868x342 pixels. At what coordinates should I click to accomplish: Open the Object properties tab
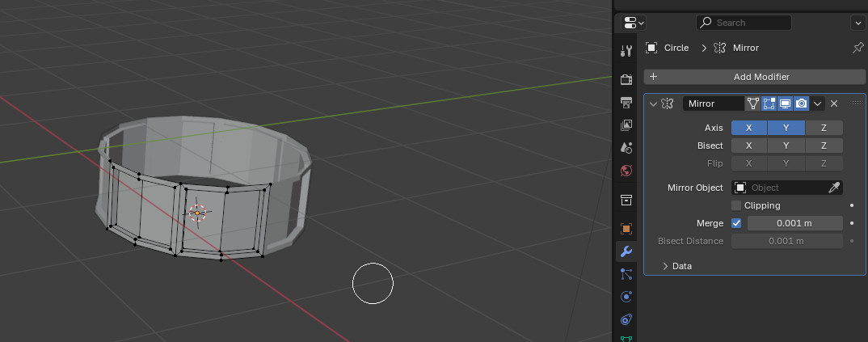[626, 229]
